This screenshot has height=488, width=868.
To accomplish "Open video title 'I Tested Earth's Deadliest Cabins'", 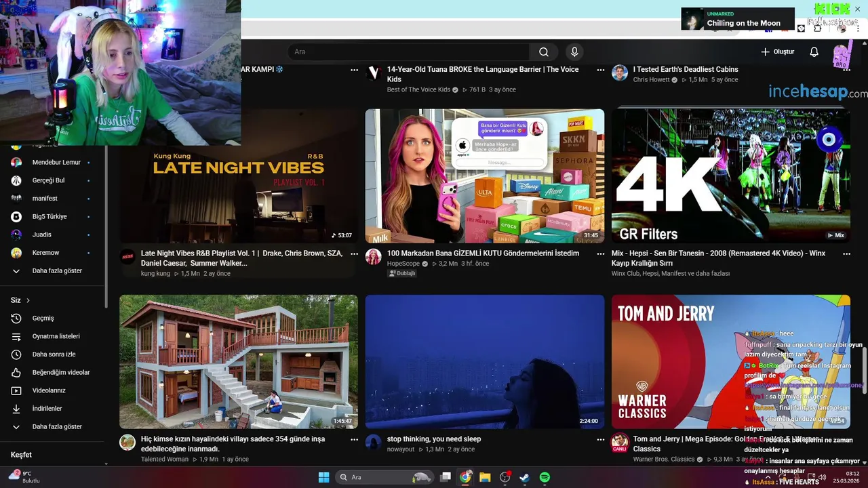I will tap(686, 69).
